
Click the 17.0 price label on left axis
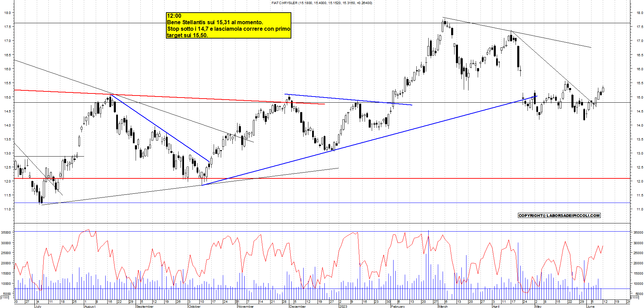pyautogui.click(x=7, y=41)
